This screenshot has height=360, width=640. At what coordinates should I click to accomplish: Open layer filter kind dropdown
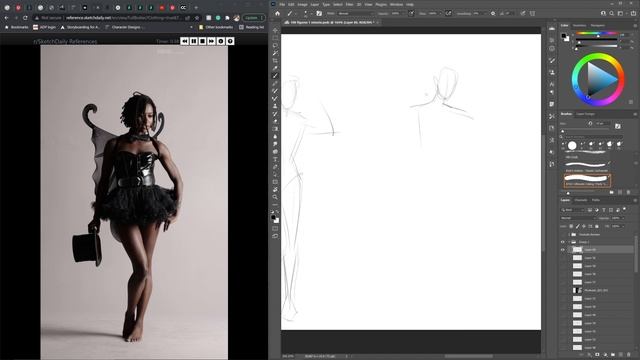click(573, 210)
